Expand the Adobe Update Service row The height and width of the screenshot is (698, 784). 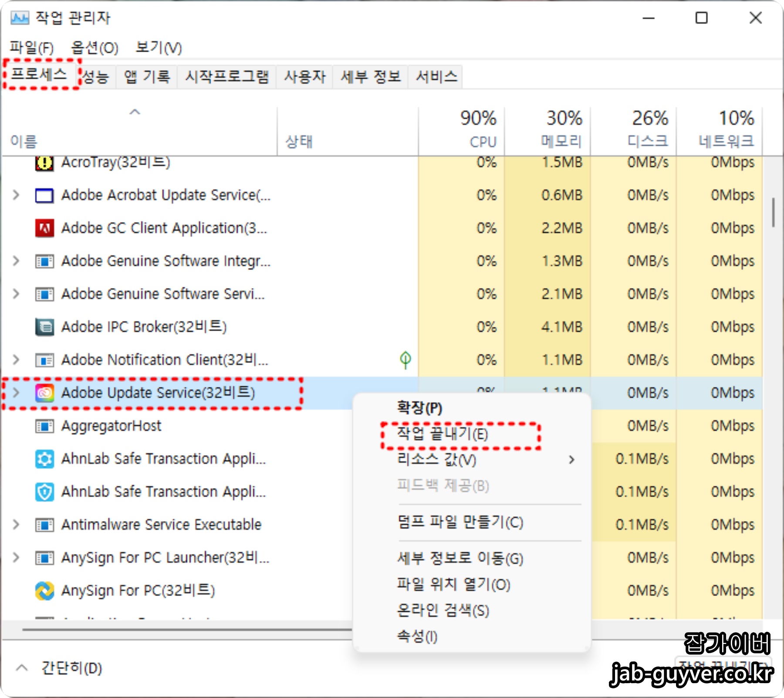(16, 393)
